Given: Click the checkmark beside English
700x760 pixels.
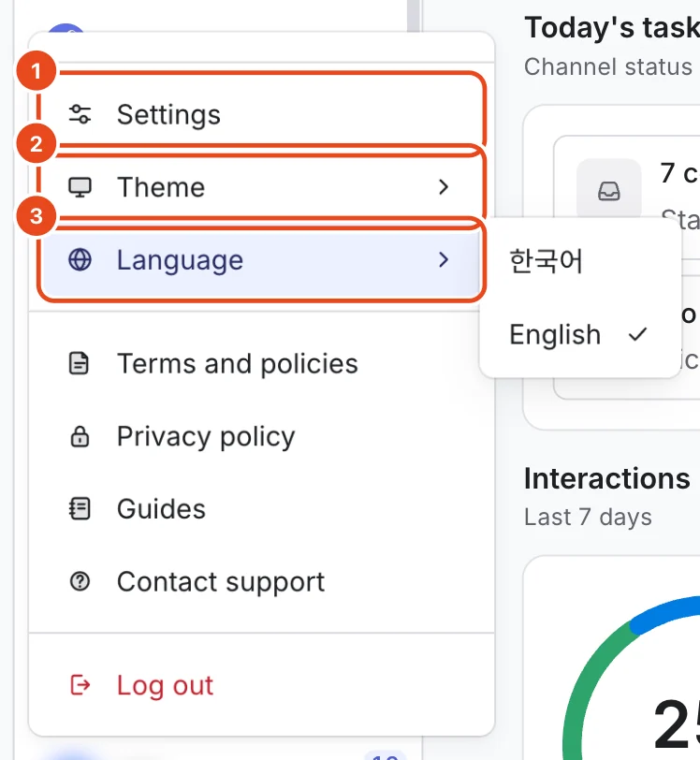Looking at the screenshot, I should click(x=637, y=334).
